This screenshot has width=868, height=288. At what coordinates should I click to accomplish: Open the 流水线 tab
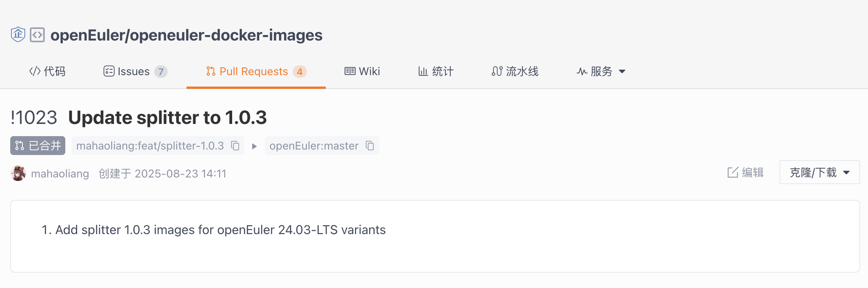pos(515,71)
